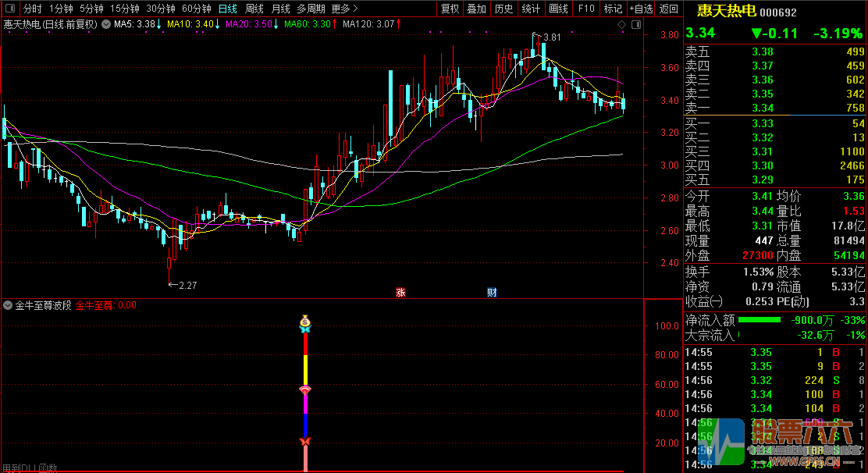The width and height of the screenshot is (868, 473).
Task: Click the cyan butterfly icon under money bag
Action: click(305, 330)
